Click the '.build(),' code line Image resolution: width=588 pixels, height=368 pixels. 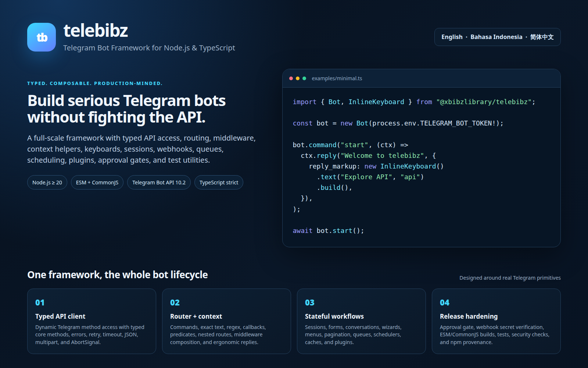point(334,188)
